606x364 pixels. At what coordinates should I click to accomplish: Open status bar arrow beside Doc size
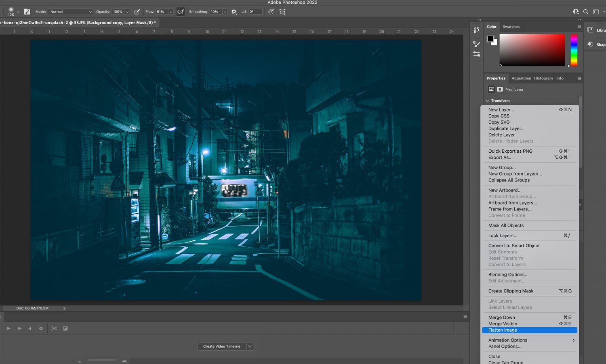[64, 308]
